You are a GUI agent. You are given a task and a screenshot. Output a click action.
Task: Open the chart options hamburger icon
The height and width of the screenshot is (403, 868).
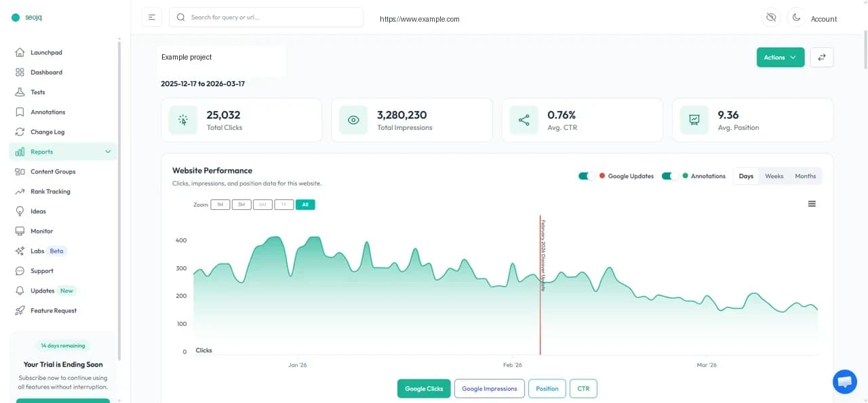point(812,203)
